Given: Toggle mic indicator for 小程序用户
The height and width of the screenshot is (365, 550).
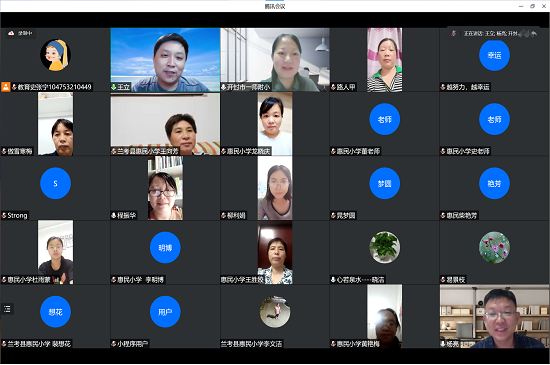Looking at the screenshot, I should [114, 344].
